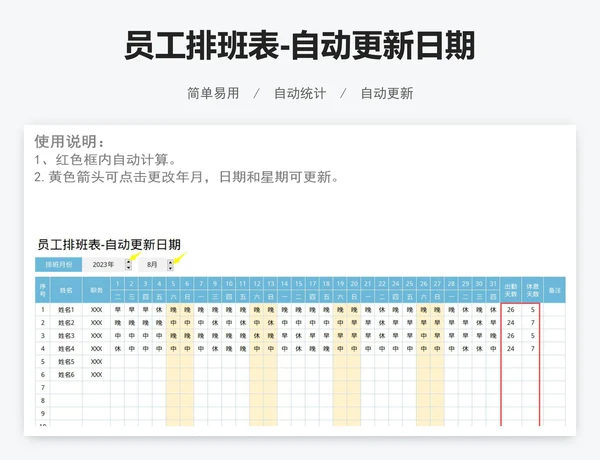
Task: Select the 8月 month field
Action: pyautogui.click(x=152, y=264)
